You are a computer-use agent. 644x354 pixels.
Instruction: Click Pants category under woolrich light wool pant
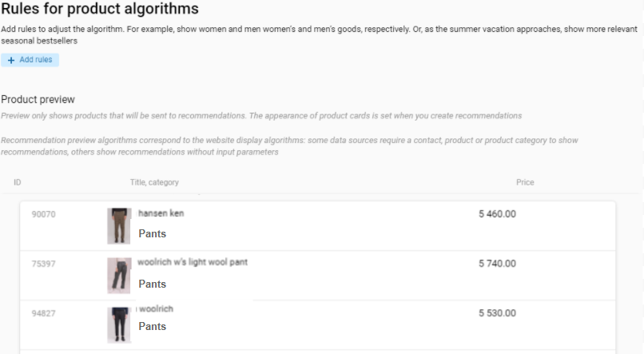[x=153, y=284]
